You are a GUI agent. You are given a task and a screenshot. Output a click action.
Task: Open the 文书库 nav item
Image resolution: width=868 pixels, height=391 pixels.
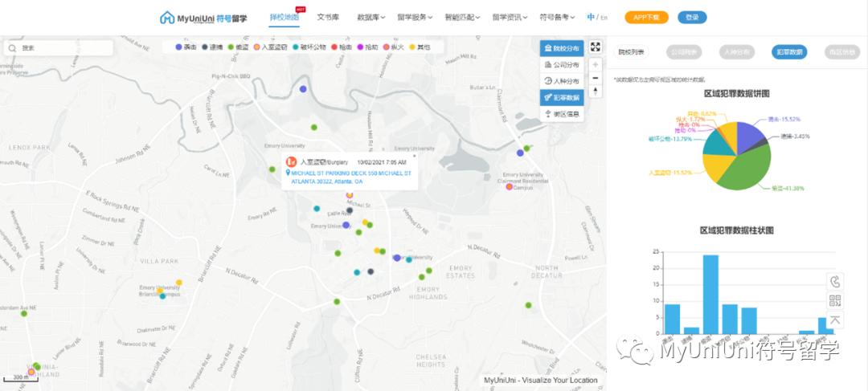pyautogui.click(x=327, y=18)
